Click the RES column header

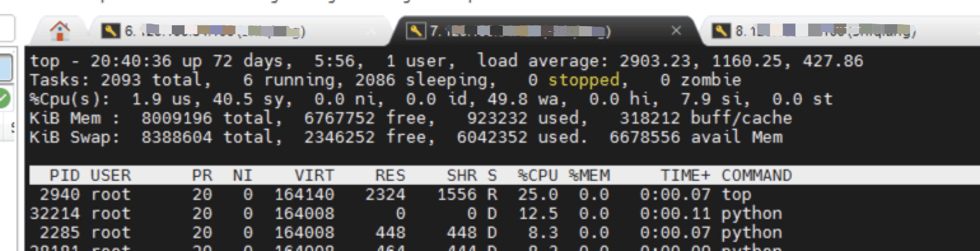coord(390,175)
